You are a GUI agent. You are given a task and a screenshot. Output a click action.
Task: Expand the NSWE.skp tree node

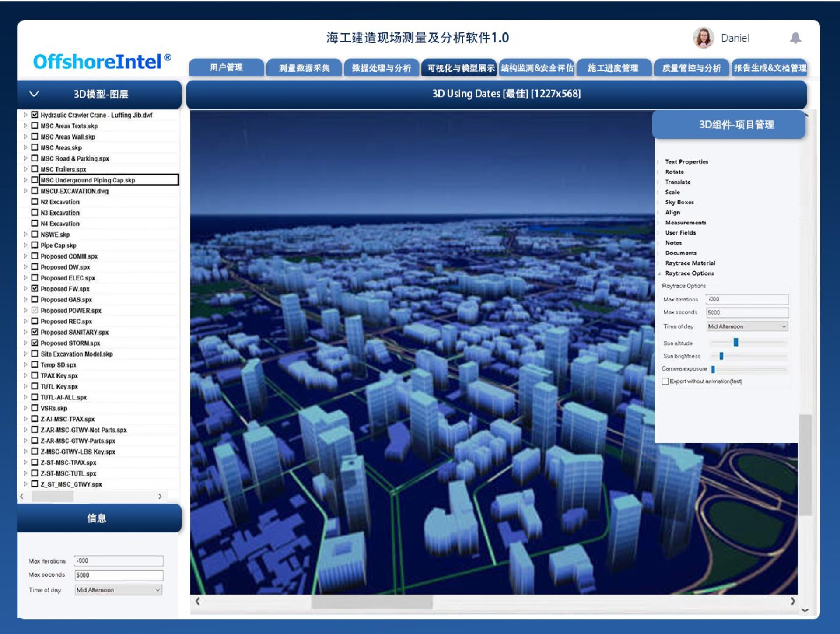point(25,234)
